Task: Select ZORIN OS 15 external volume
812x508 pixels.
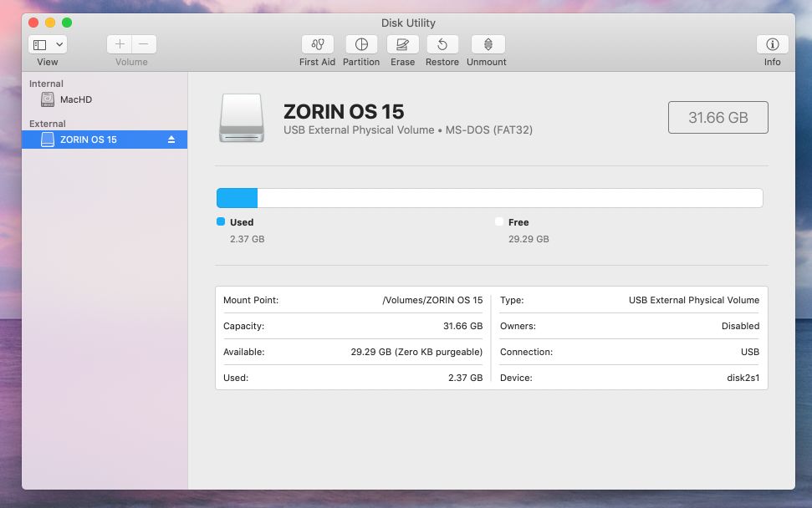Action: pos(88,140)
